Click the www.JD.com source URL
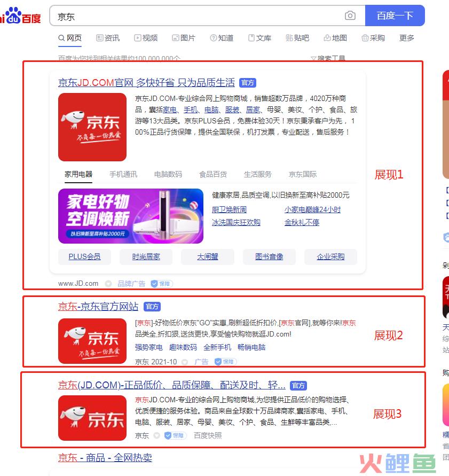 [x=78, y=284]
